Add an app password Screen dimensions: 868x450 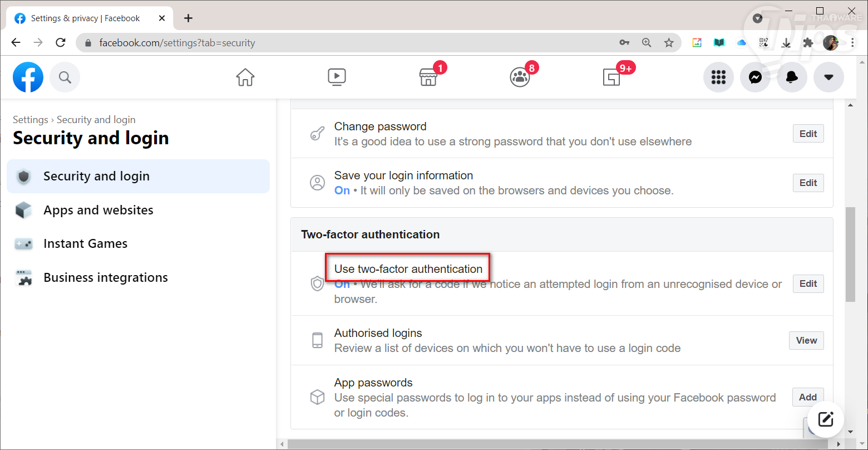tap(808, 397)
